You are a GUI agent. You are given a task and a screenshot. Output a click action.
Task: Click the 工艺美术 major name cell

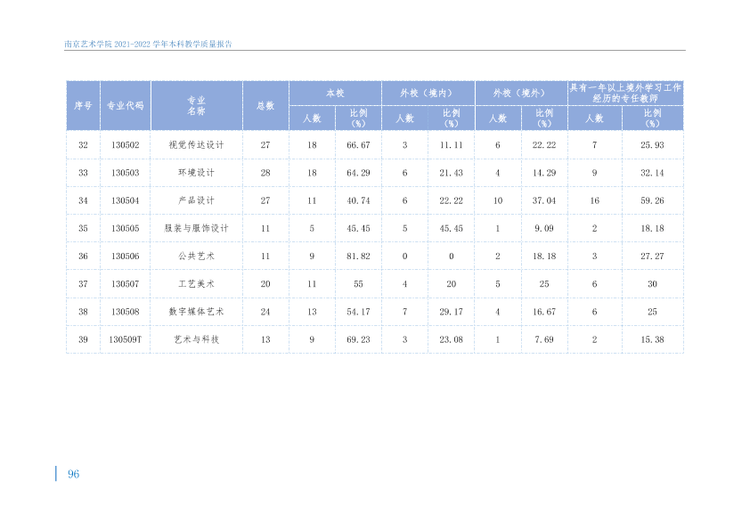coord(196,284)
